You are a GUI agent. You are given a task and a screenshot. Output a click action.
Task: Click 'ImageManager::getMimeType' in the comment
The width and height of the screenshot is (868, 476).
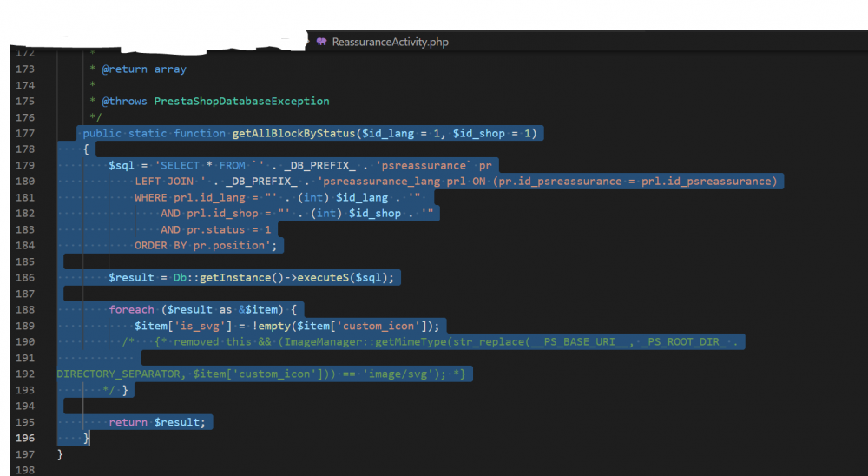point(365,342)
